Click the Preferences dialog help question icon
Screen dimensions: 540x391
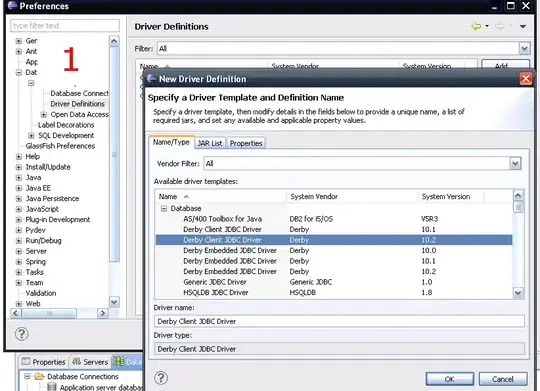pos(22,334)
